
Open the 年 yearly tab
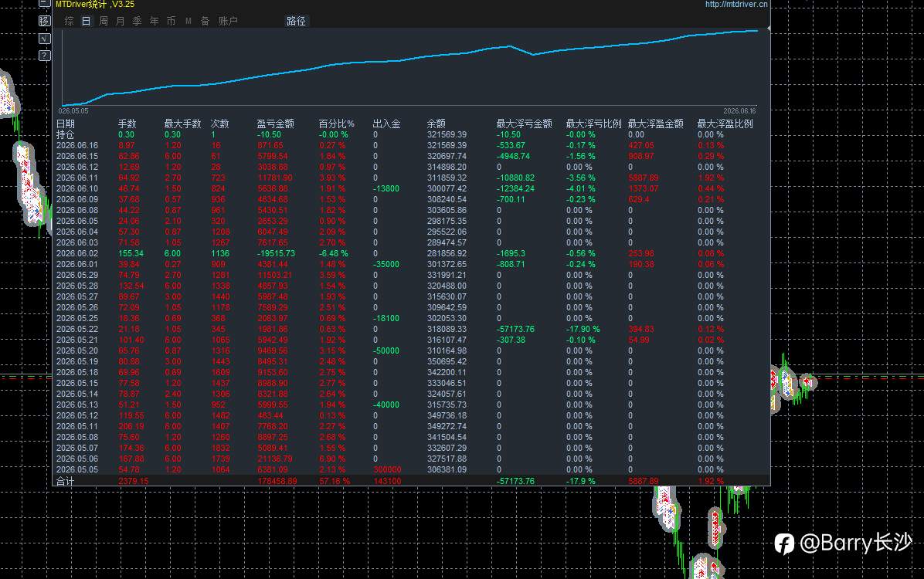coord(155,21)
